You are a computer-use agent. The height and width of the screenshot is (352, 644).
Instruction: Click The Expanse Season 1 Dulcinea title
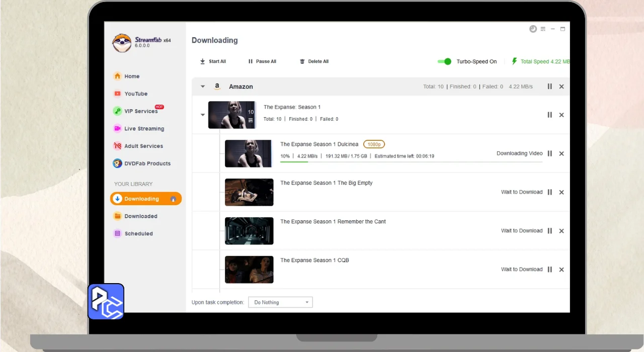pyautogui.click(x=319, y=144)
